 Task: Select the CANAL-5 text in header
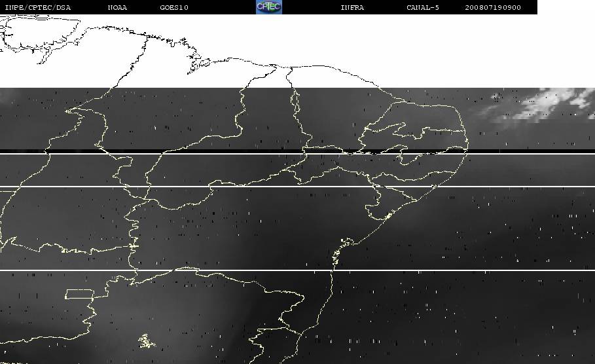[422, 8]
